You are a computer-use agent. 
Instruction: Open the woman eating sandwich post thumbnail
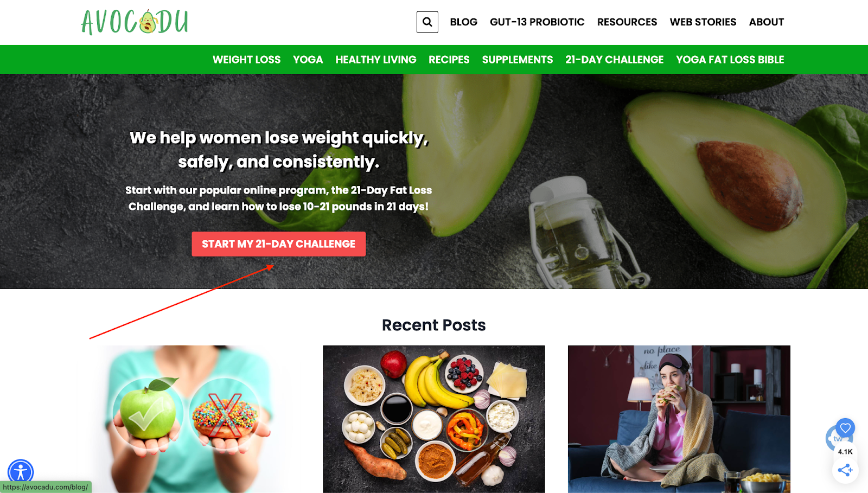click(679, 419)
